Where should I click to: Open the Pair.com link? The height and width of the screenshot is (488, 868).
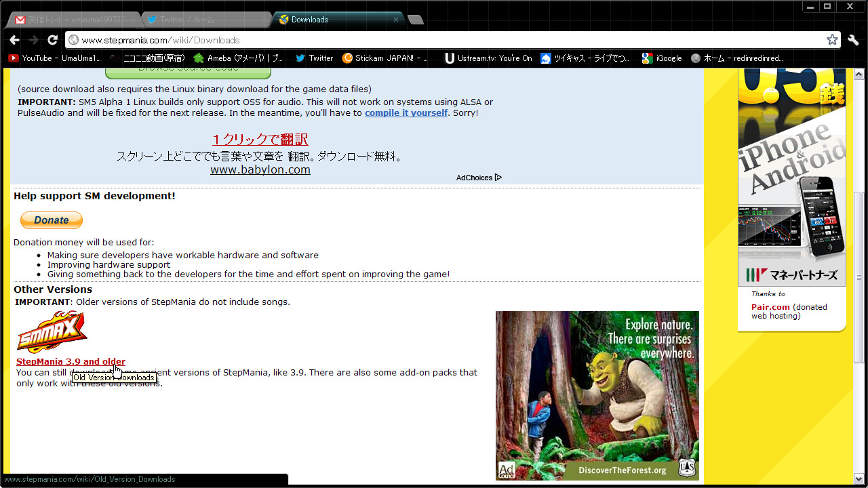click(770, 307)
